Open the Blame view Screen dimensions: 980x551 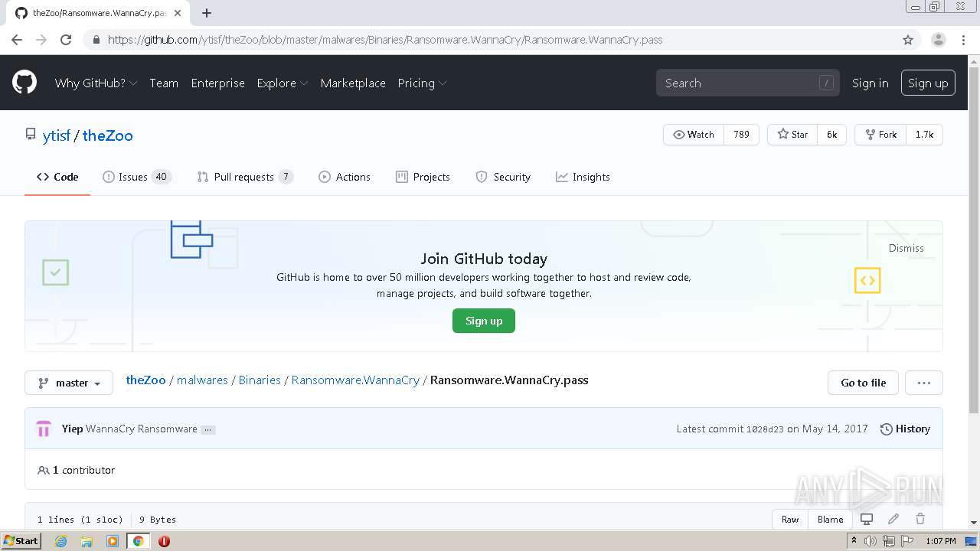pos(830,519)
